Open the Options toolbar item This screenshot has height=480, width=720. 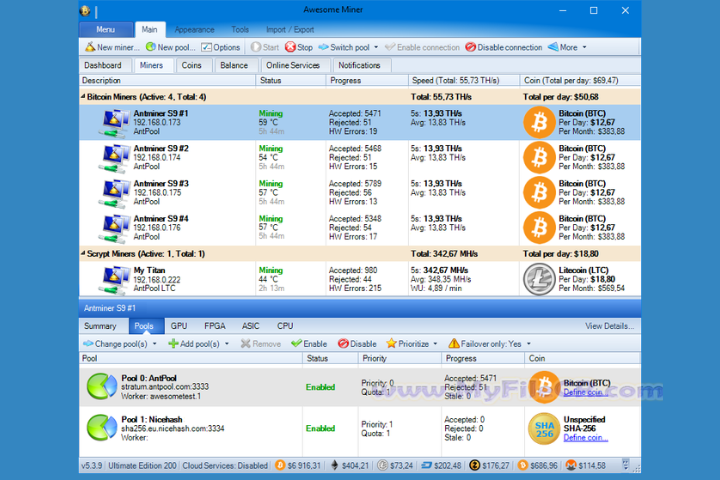pos(221,47)
